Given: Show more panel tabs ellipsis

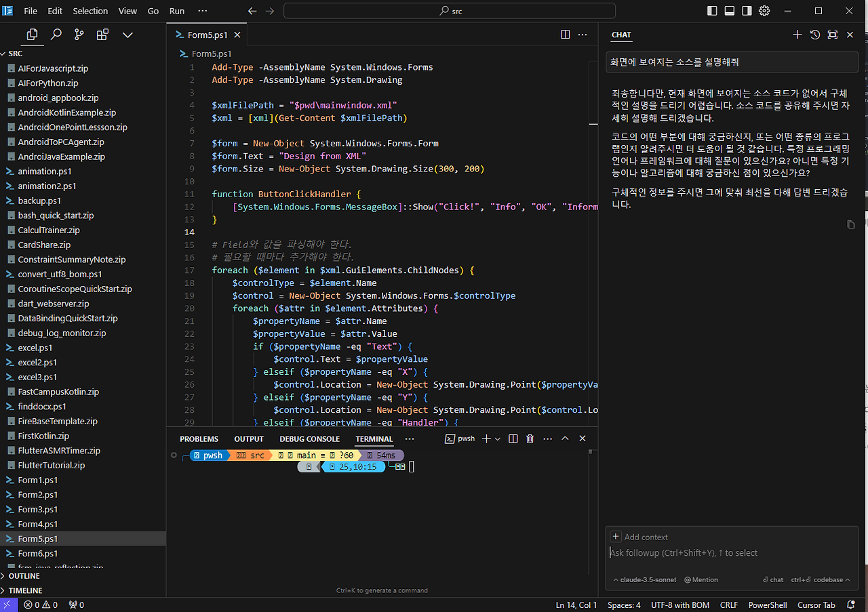Looking at the screenshot, I should click(410, 439).
